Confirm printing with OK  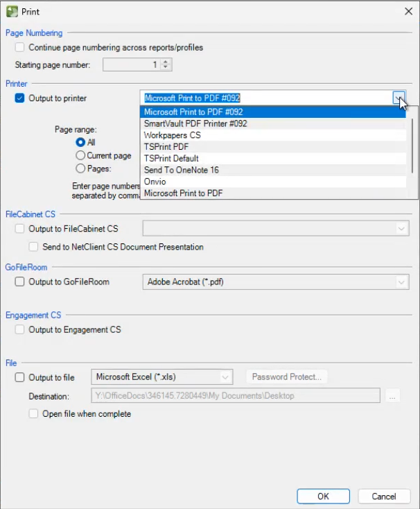click(x=323, y=496)
